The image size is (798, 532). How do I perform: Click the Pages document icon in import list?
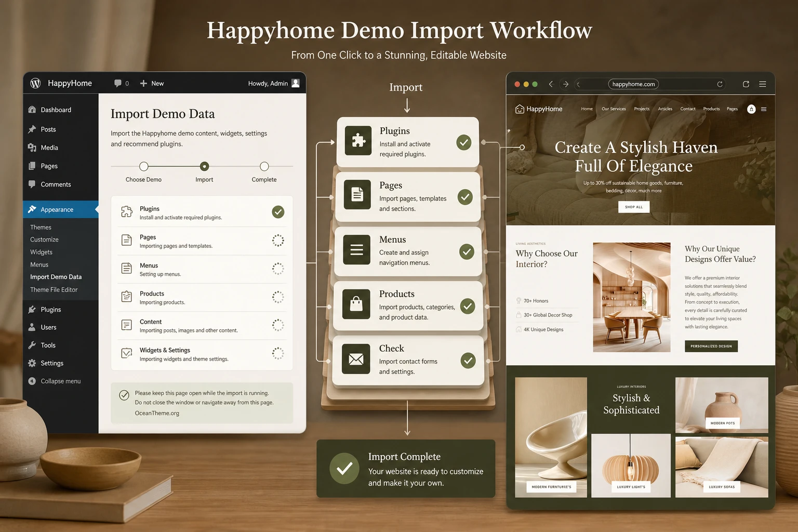coord(127,240)
